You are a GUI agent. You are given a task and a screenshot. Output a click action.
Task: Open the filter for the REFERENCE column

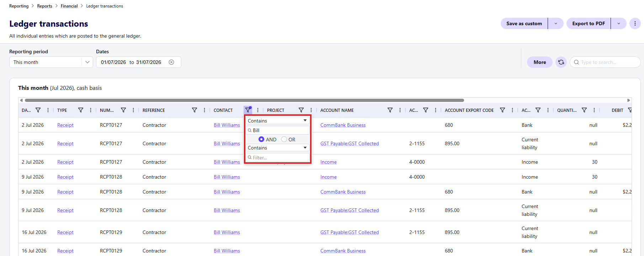click(x=195, y=110)
